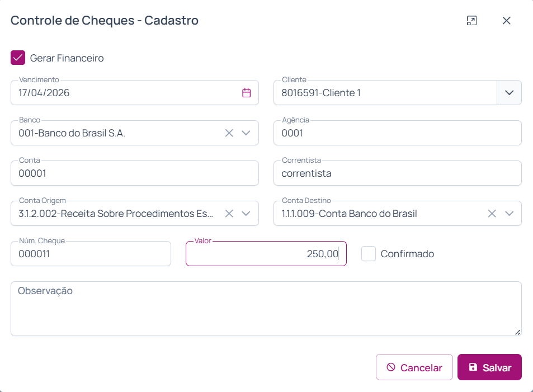Expand the Conta Origem dropdown
The image size is (533, 392).
(x=246, y=214)
